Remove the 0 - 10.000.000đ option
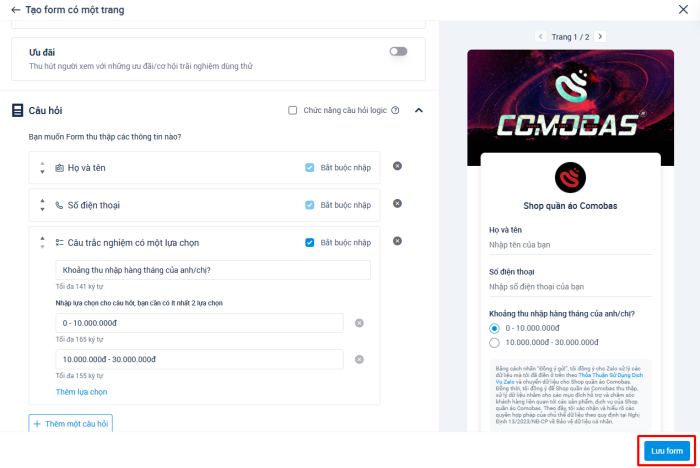Viewport: 700px width, 468px height. pos(360,323)
